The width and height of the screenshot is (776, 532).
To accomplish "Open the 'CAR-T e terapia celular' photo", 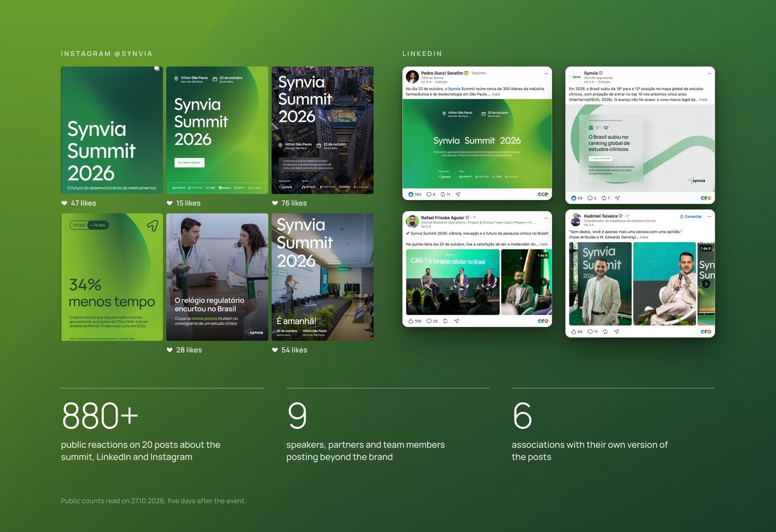I will 453,282.
